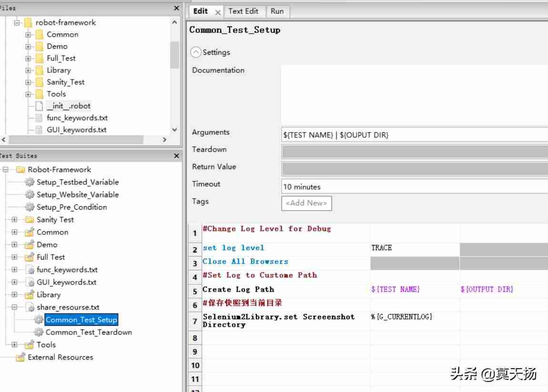Click the robot-framework folder icon
The image size is (548, 392).
(x=28, y=23)
